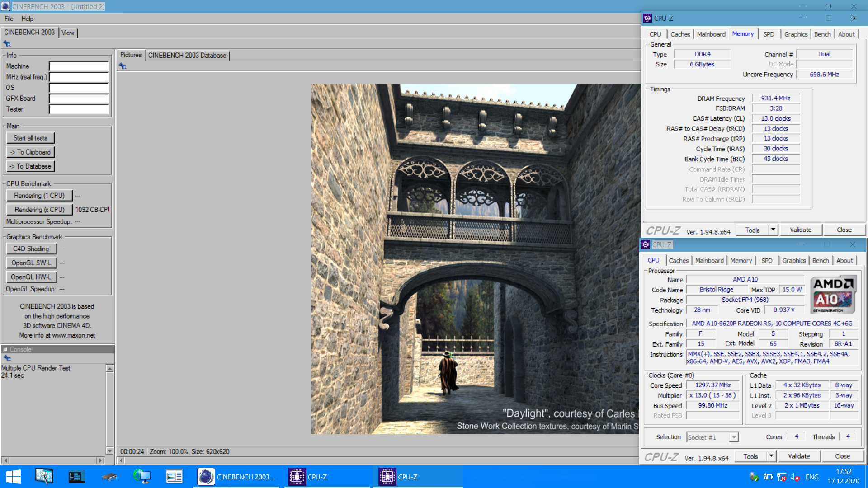Click the CINEBENCH app icon in title bar
Screen dimensions: 868x488
pos(5,6)
